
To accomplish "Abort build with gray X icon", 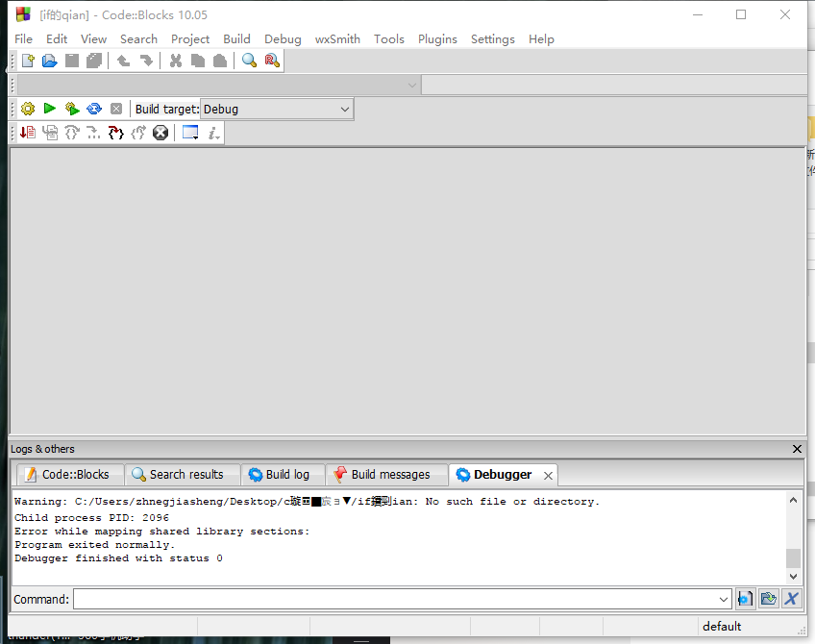I will [116, 109].
